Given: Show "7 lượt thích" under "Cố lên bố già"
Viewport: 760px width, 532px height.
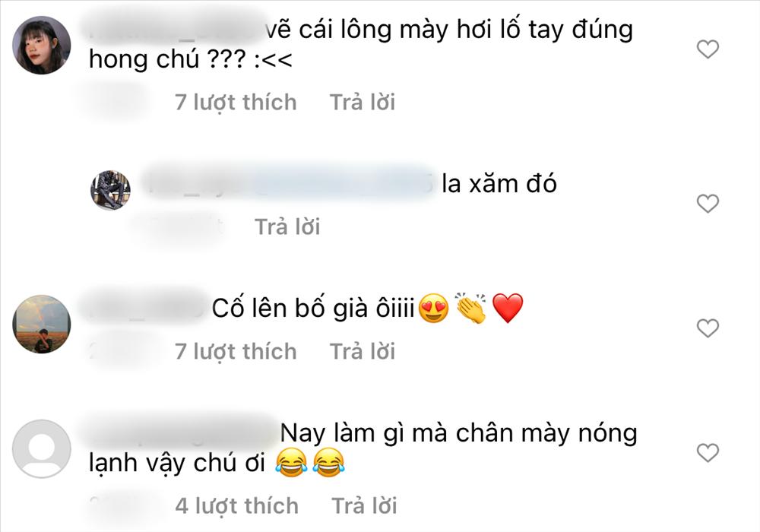Looking at the screenshot, I should (x=236, y=352).
